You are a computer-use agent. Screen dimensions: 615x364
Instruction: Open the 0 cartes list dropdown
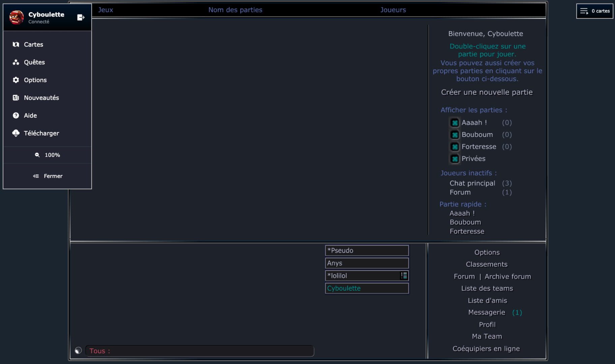(x=594, y=11)
